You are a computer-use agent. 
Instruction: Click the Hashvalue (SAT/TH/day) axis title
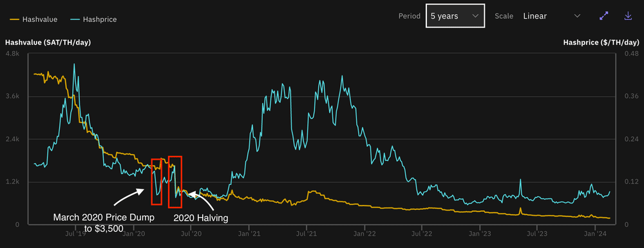click(x=48, y=43)
